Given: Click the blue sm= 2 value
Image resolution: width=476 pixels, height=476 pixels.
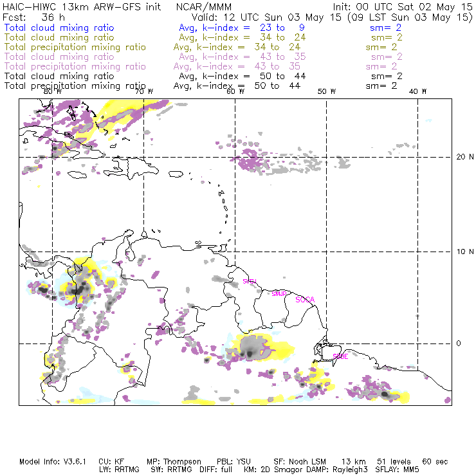Looking at the screenshot, I should (x=385, y=28).
